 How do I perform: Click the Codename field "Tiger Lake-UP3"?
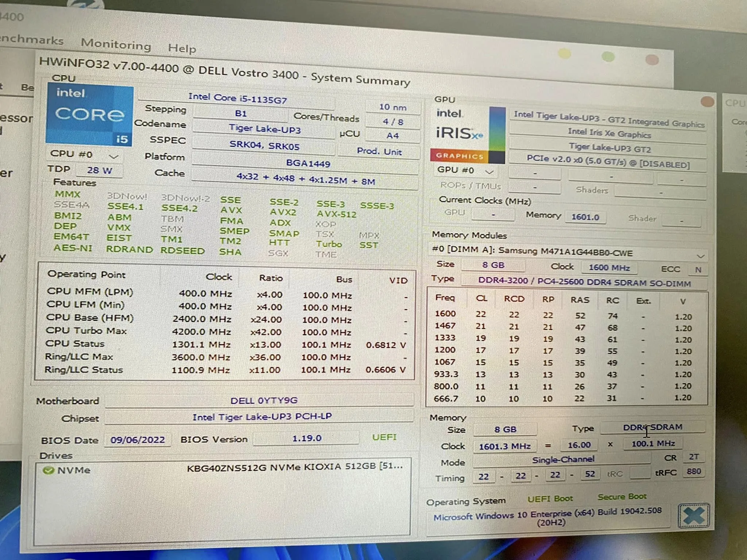click(264, 129)
